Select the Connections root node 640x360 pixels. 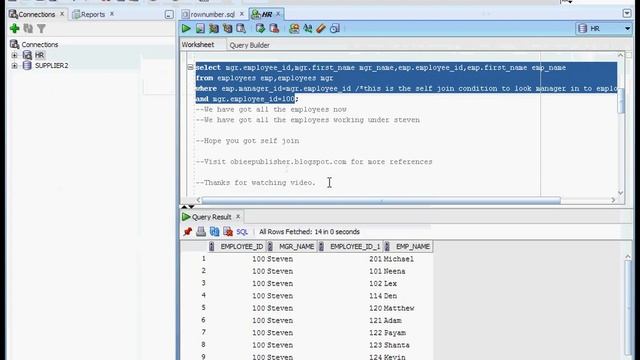[40, 44]
